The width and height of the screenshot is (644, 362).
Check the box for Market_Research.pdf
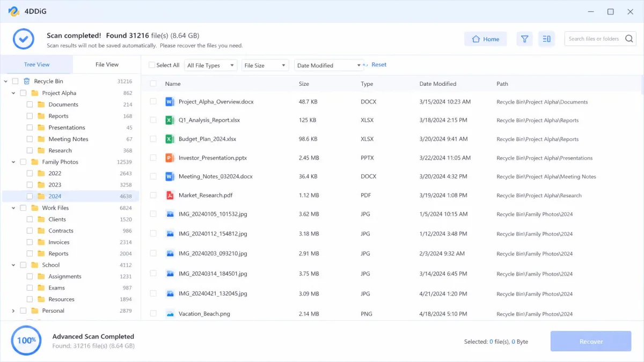[153, 195]
